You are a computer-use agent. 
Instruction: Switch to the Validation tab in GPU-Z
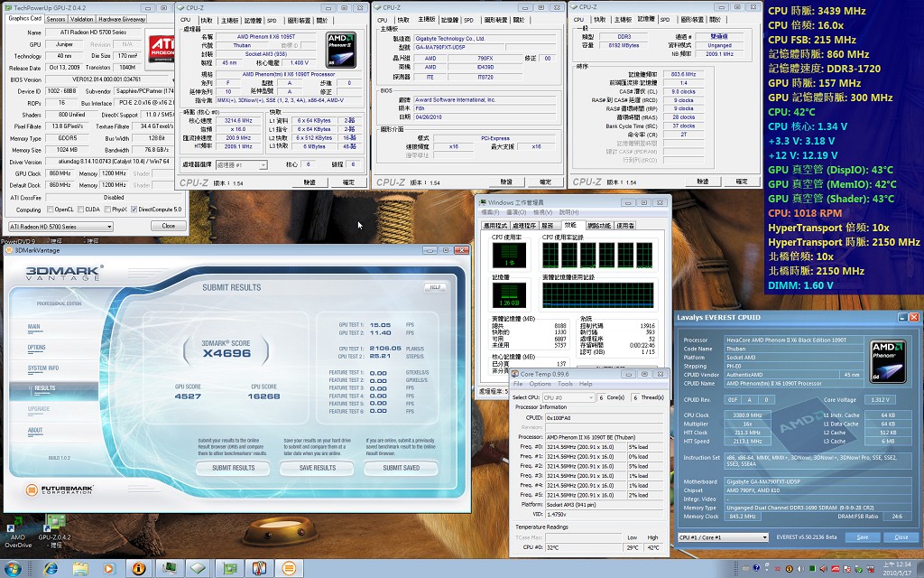pyautogui.click(x=81, y=20)
